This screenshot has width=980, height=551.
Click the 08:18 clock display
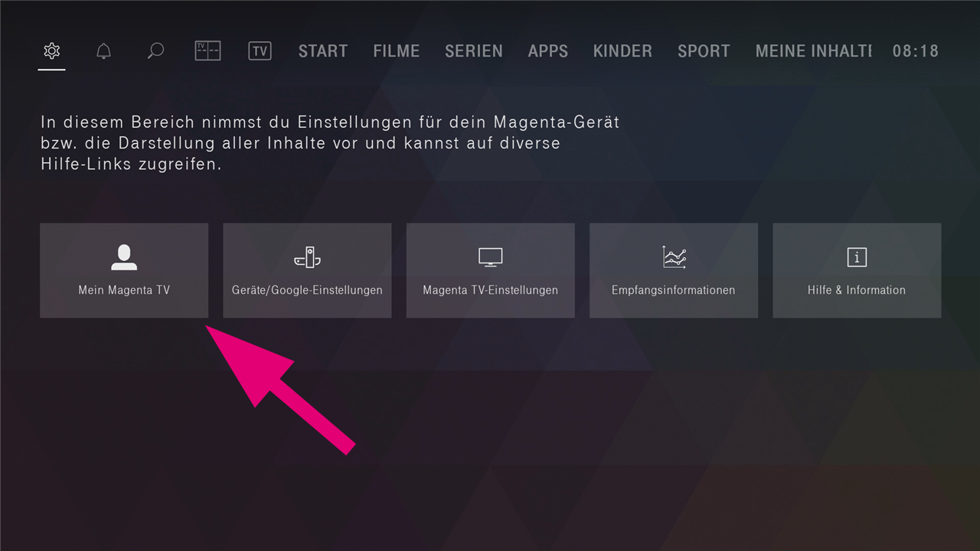tap(916, 51)
